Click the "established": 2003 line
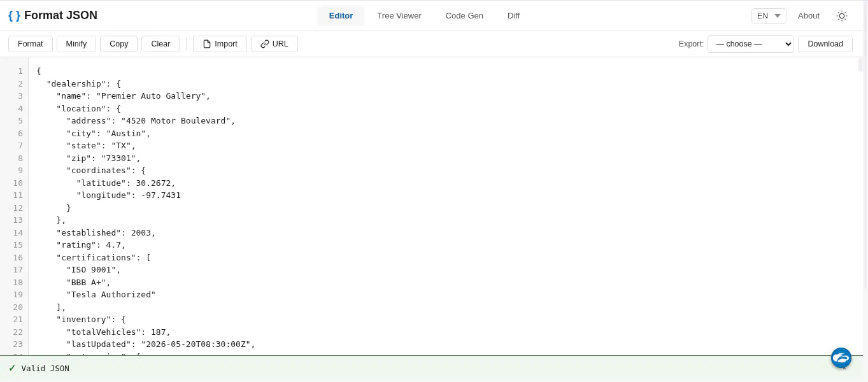868x382 pixels. point(106,233)
